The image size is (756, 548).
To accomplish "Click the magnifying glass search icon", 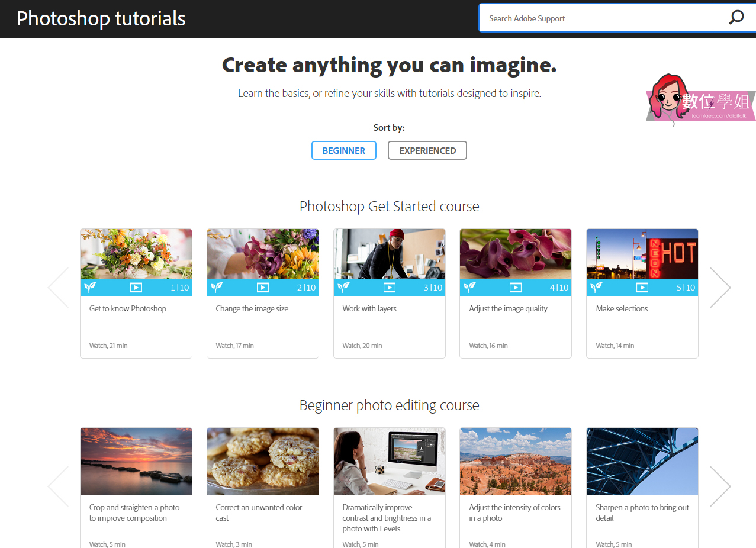I will pos(736,18).
